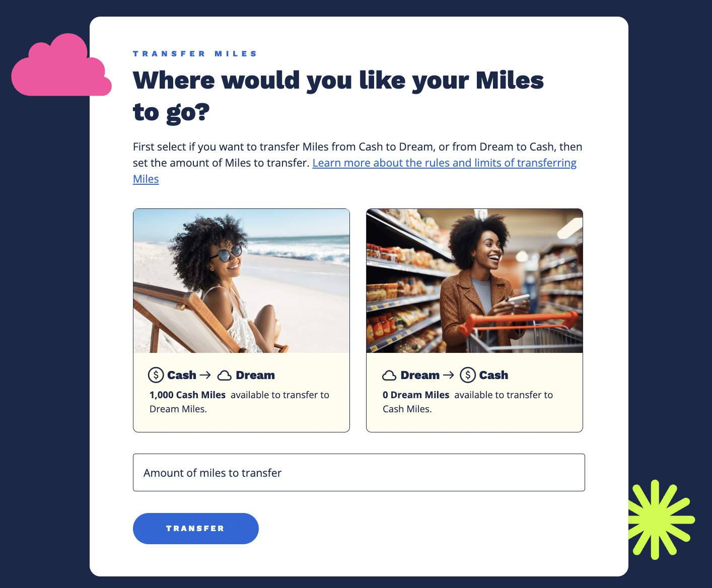Click the Transfer button
The width and height of the screenshot is (712, 588).
point(195,528)
